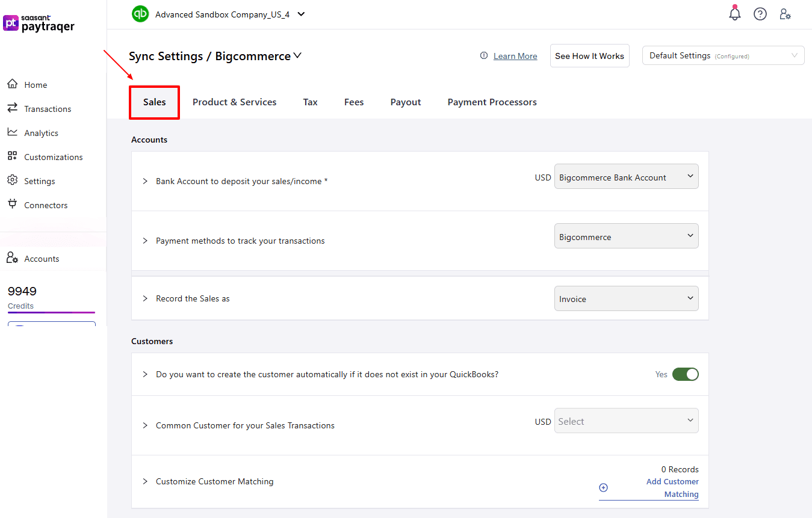
Task: Expand Bank Account to deposit row
Action: tap(145, 181)
